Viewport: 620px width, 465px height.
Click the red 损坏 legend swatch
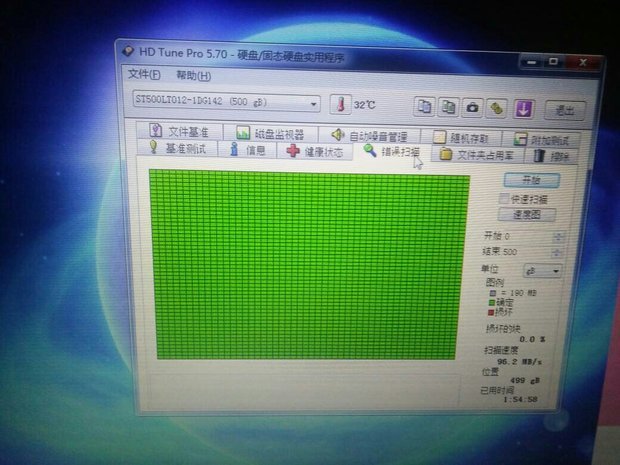click(x=491, y=312)
